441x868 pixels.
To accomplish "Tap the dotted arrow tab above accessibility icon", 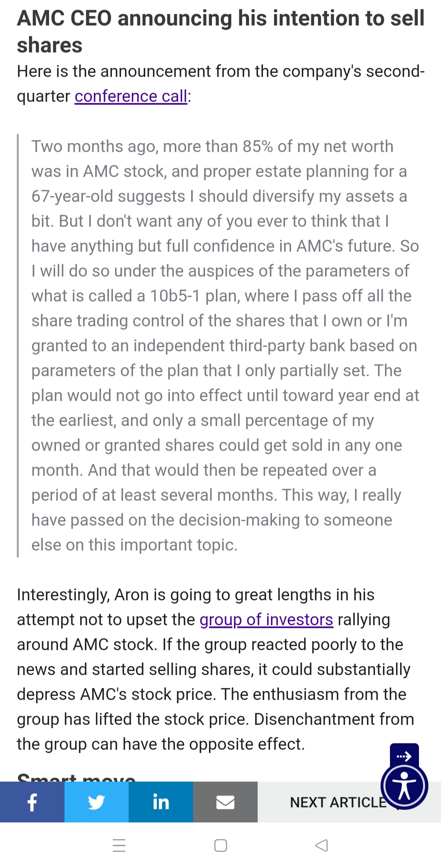I will tap(404, 754).
